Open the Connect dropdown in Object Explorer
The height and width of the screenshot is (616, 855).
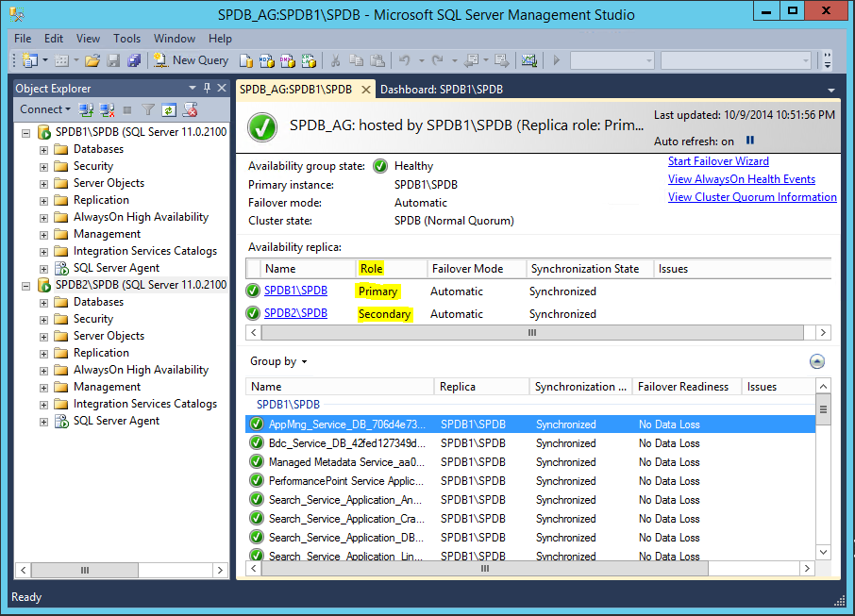[45, 109]
